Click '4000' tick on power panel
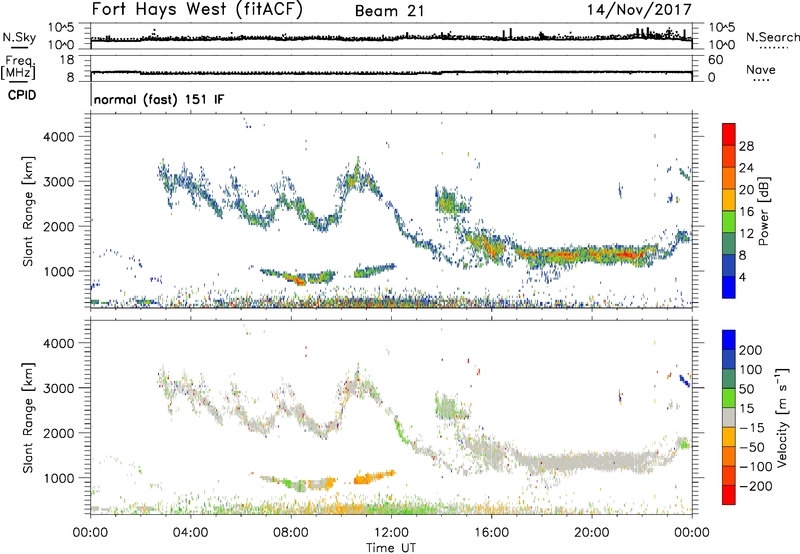The width and height of the screenshot is (800, 554). click(59, 137)
